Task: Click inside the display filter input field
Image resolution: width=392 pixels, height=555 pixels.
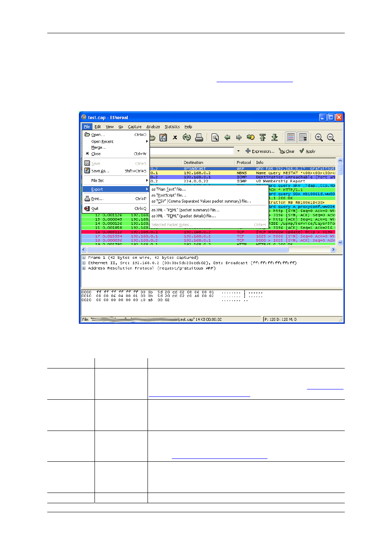Action: [191, 151]
